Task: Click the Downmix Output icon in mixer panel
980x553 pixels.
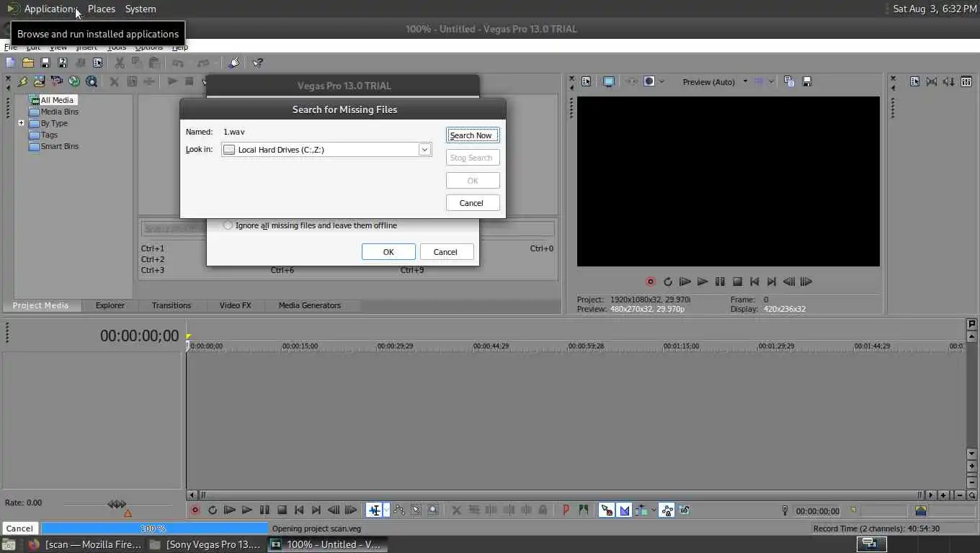Action: click(x=932, y=81)
